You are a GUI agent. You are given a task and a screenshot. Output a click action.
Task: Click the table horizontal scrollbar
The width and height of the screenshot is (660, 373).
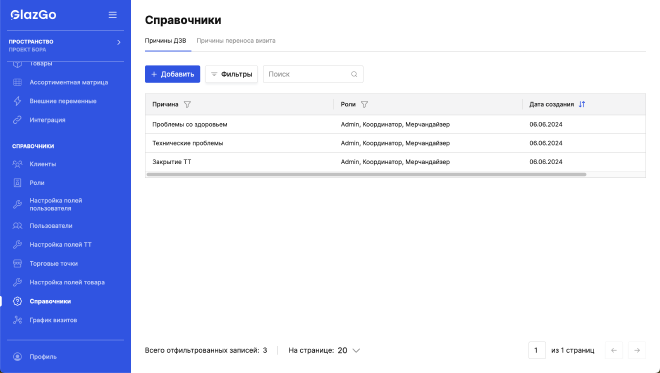point(366,174)
